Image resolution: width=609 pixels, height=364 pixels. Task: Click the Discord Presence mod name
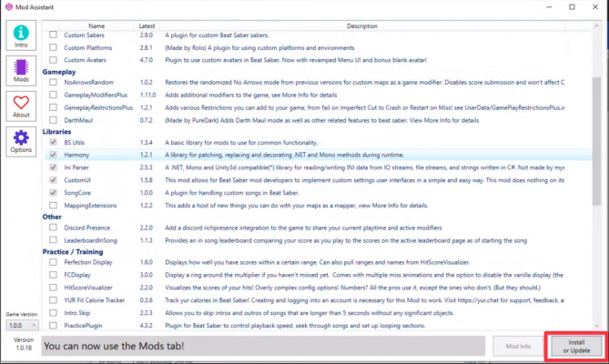pos(87,227)
